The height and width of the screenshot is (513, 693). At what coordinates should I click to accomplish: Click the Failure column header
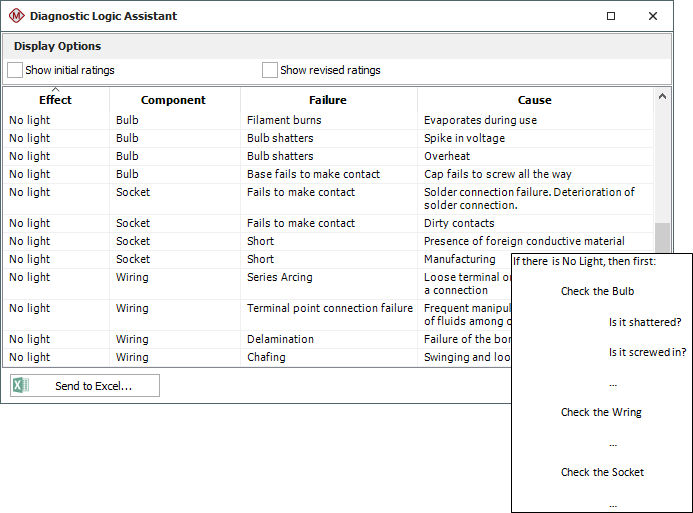coord(327,100)
